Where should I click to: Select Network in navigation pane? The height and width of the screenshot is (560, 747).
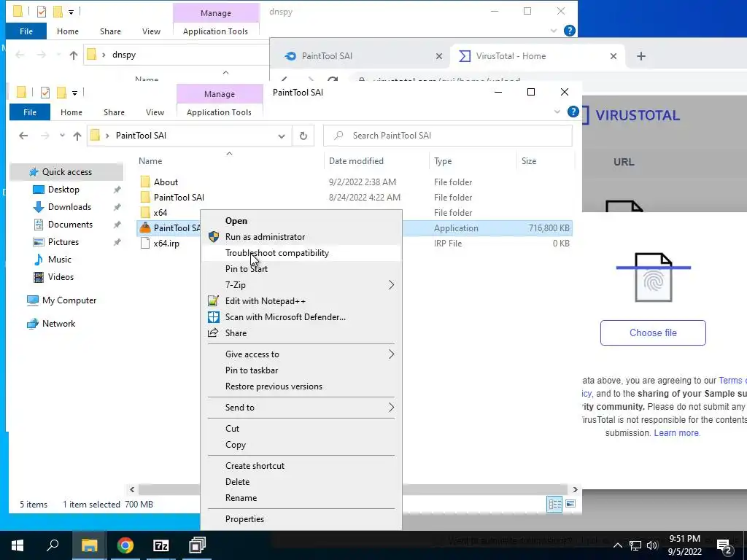pyautogui.click(x=58, y=324)
